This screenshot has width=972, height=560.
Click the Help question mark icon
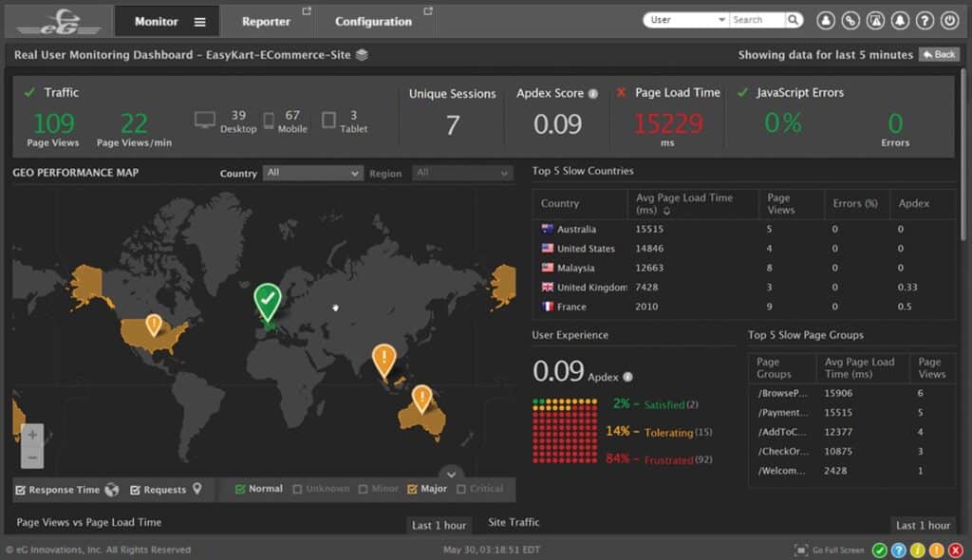click(x=925, y=19)
